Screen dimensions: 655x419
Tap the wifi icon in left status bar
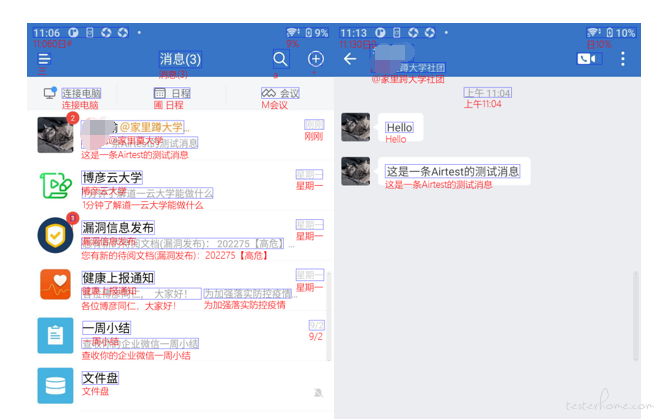[293, 32]
